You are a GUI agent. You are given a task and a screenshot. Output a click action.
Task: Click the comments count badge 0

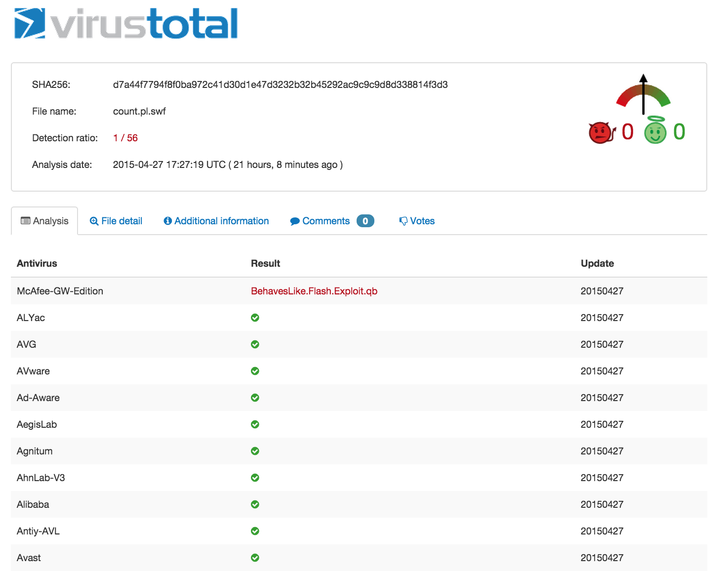(365, 221)
